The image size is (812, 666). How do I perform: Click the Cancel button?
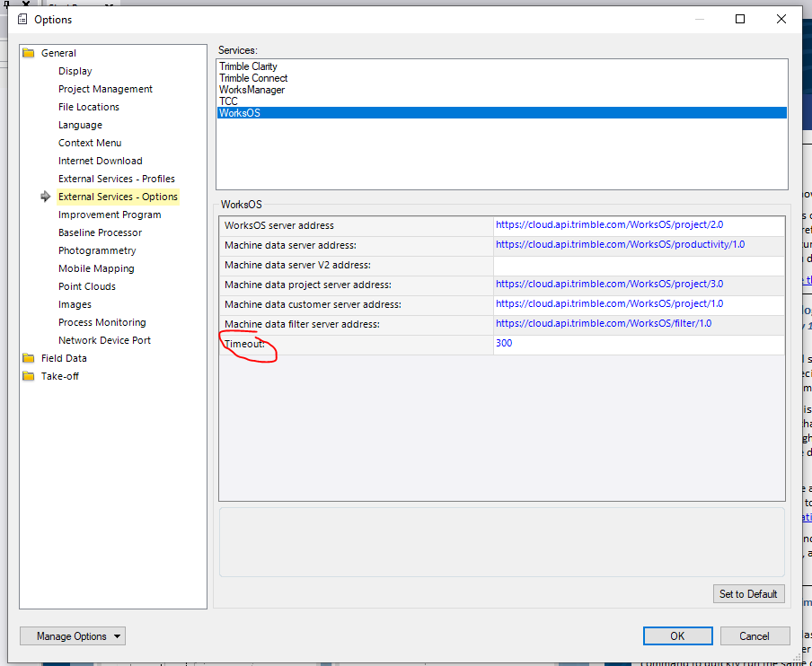[755, 636]
